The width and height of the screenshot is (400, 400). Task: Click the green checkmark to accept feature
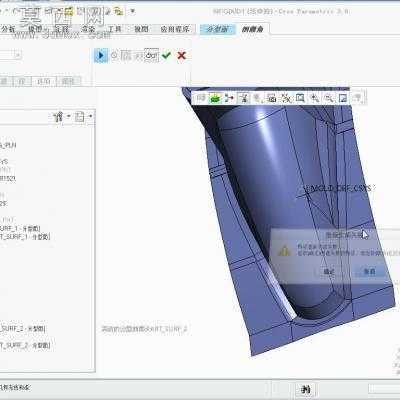[166, 55]
